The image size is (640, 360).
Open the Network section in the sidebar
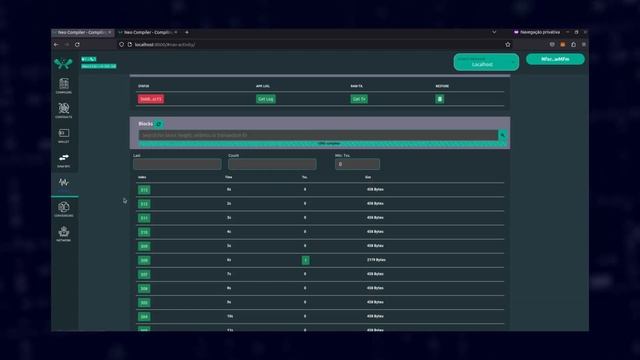click(64, 234)
